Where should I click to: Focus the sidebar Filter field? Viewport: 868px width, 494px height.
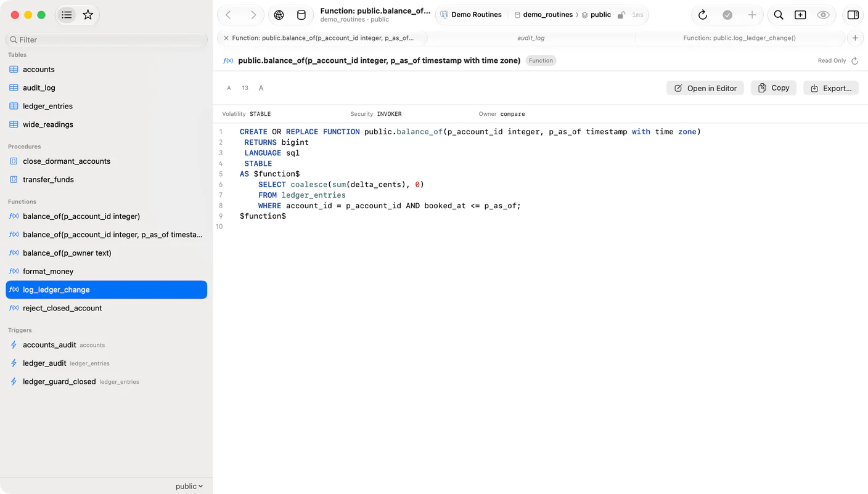coord(107,39)
